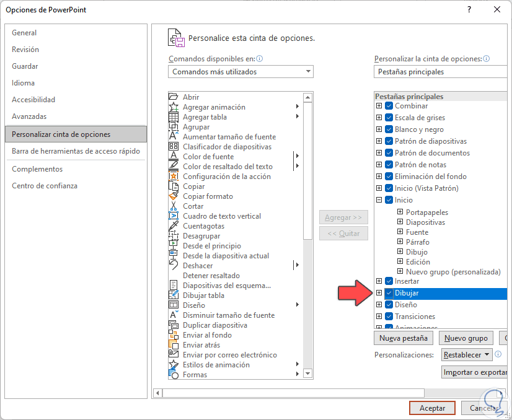Click the Abrir folder icon

point(174,97)
